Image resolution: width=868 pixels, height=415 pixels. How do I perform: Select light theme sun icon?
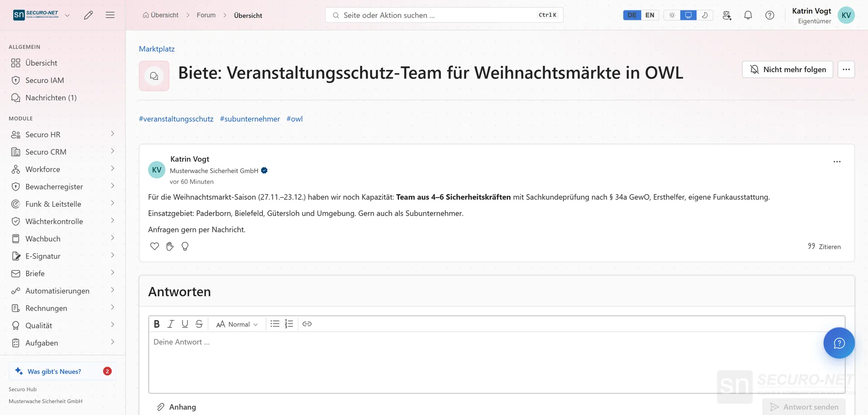672,15
